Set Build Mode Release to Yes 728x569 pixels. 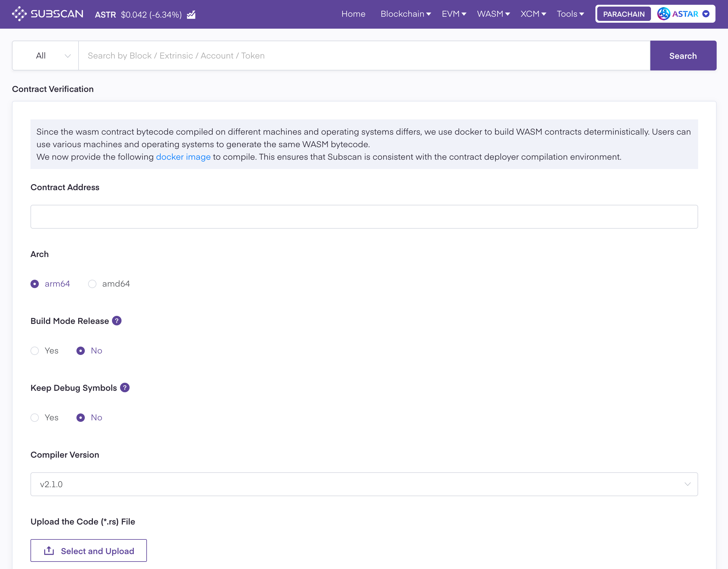click(35, 351)
